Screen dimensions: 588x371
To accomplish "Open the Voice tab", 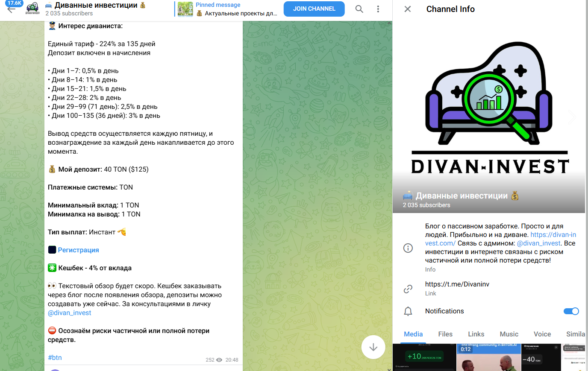I will click(542, 334).
